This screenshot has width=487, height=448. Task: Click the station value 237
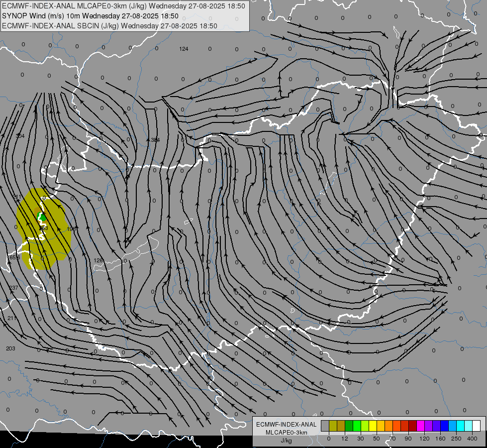tap(13, 288)
